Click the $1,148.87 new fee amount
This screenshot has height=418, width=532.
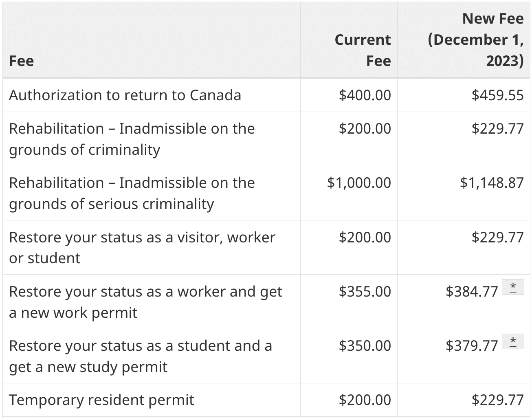(x=492, y=183)
